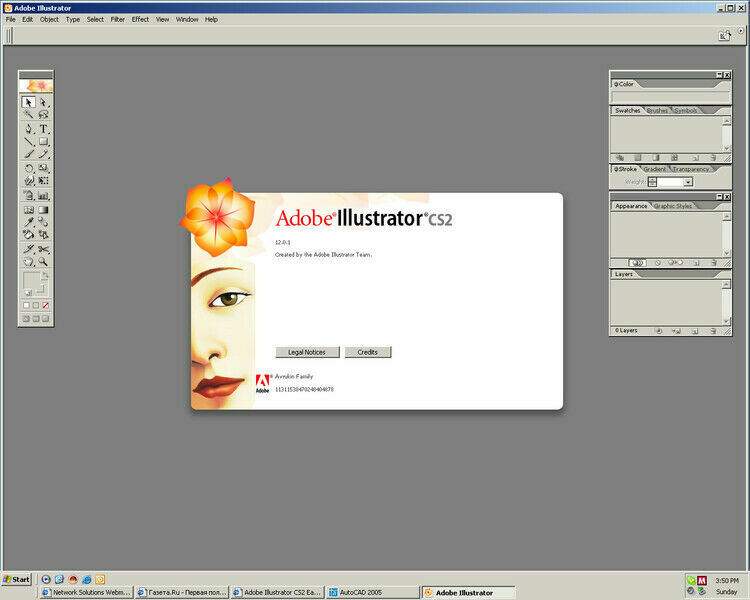Screen dimensions: 750x600
Task: Cycle Color panel view via tab arrows
Action: pyautogui.click(x=617, y=84)
